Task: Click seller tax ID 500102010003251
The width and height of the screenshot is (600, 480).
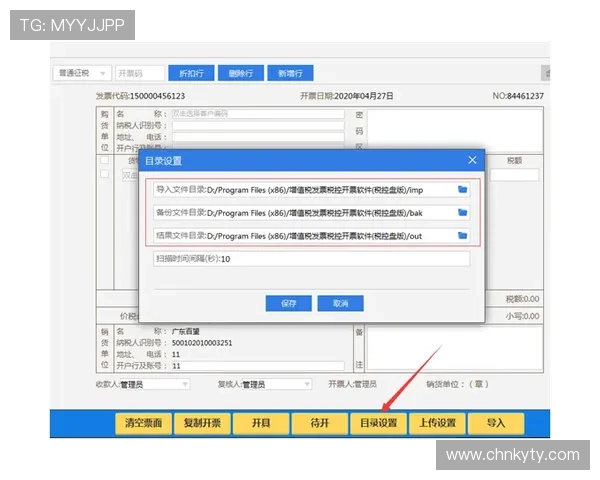Action: (x=202, y=343)
